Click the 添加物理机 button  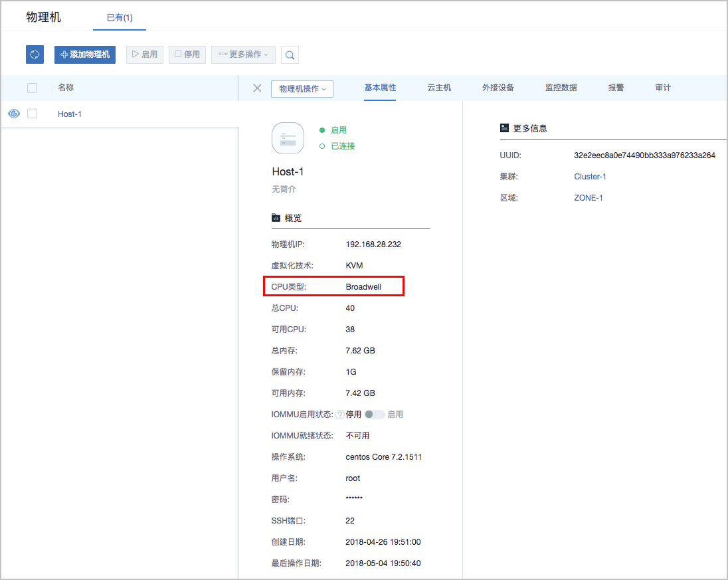85,54
